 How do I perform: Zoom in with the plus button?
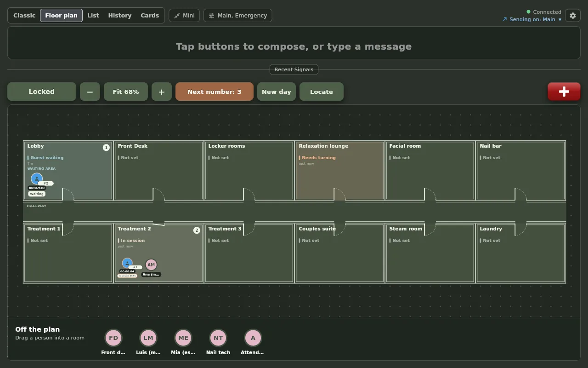click(x=162, y=92)
